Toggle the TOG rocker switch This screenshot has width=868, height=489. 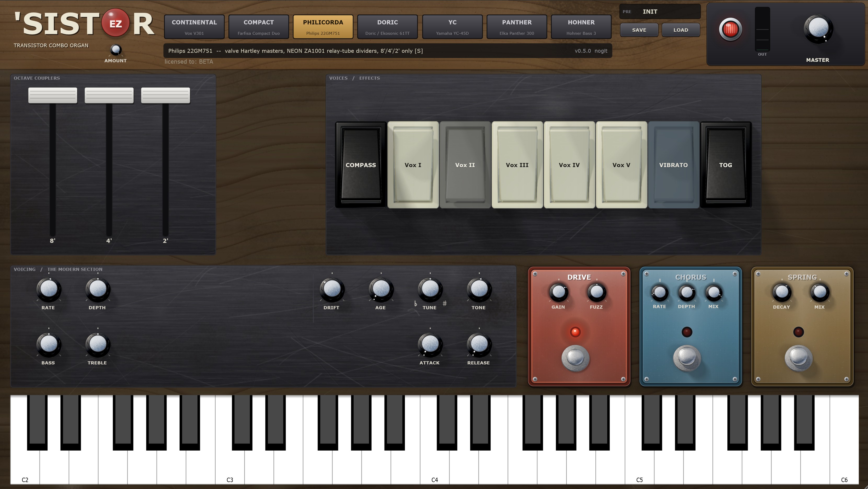click(726, 165)
